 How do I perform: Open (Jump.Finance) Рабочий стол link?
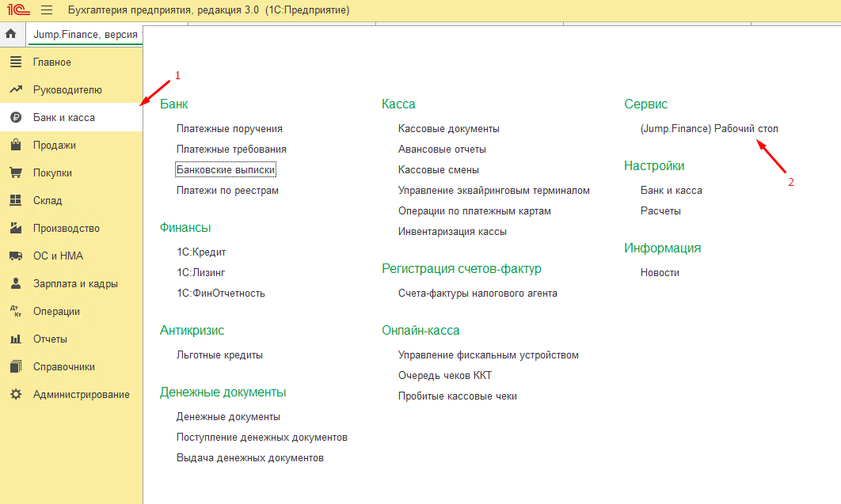pyautogui.click(x=709, y=128)
